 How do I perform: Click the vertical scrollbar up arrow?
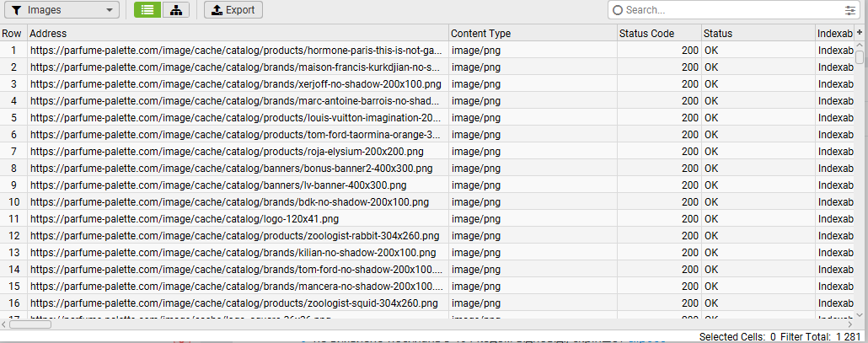[x=860, y=46]
